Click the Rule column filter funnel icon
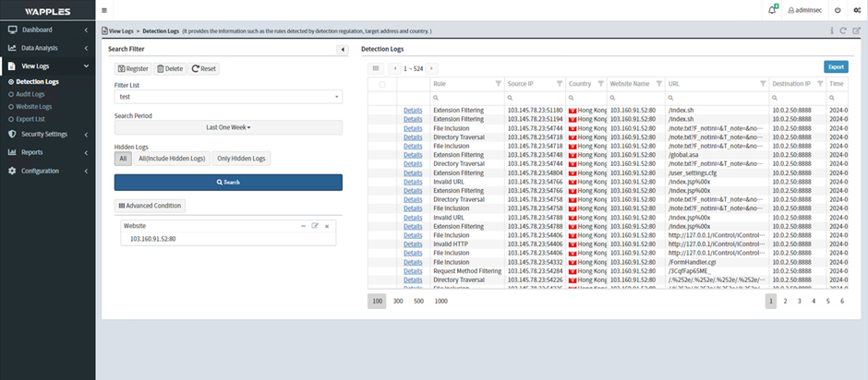This screenshot has height=380, width=868. click(x=498, y=83)
